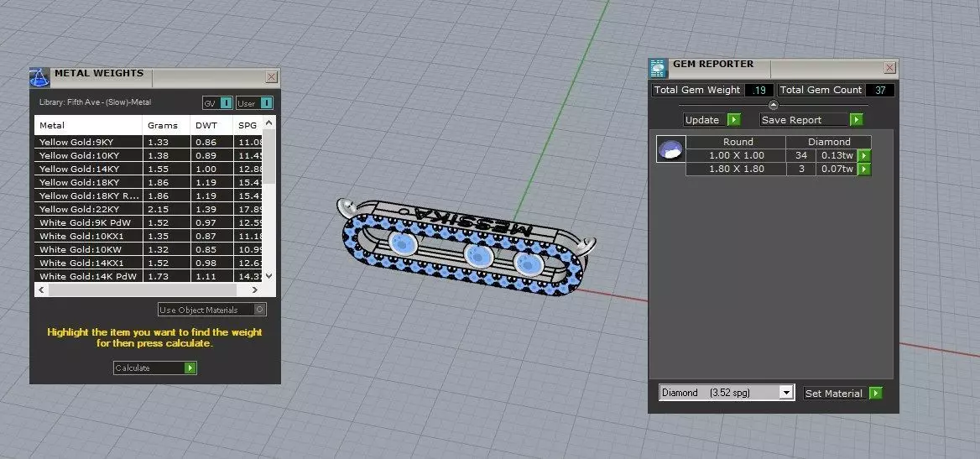Click the round diamond gem thumbnail
This screenshot has width=980, height=459.
click(x=670, y=149)
